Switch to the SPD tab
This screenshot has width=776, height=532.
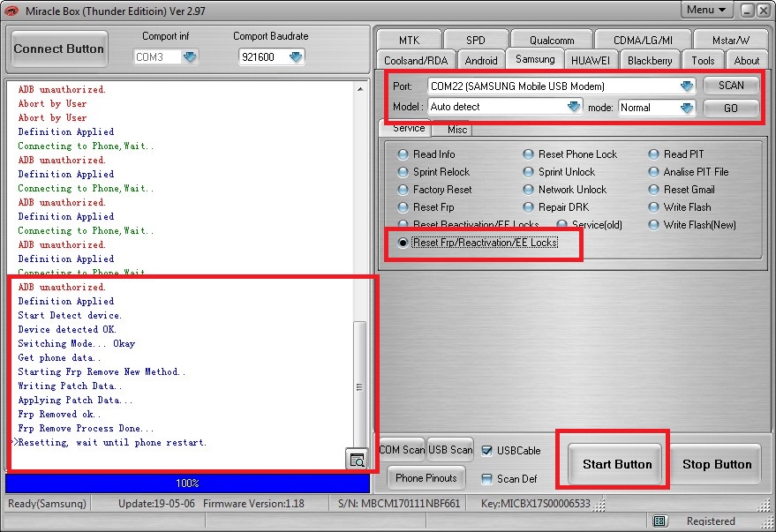476,40
